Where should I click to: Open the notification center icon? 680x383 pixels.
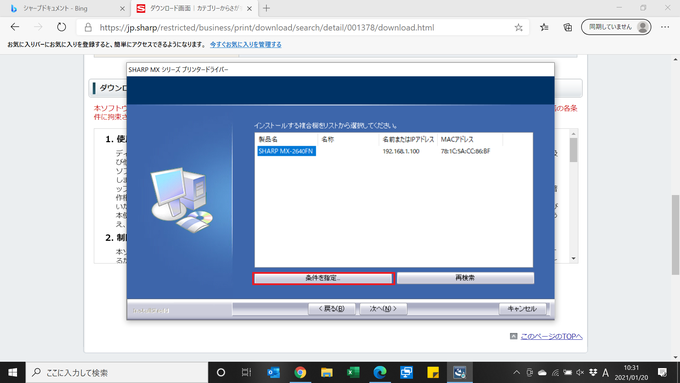click(662, 372)
